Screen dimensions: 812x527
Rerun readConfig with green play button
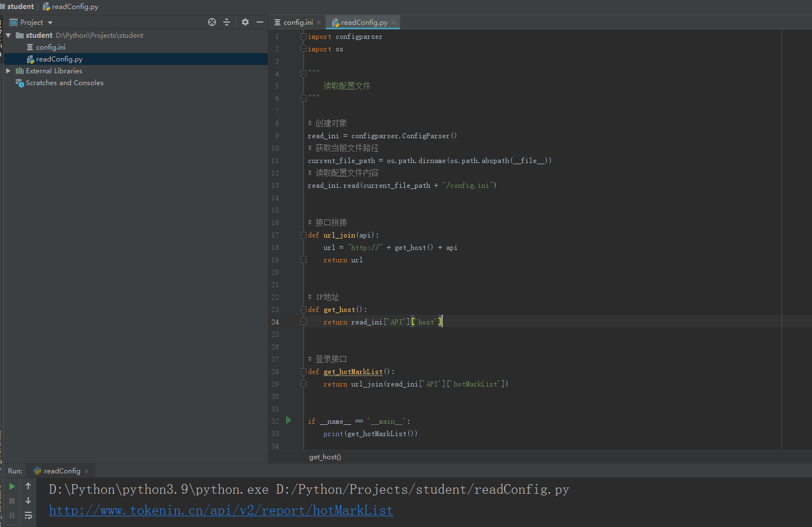12,486
